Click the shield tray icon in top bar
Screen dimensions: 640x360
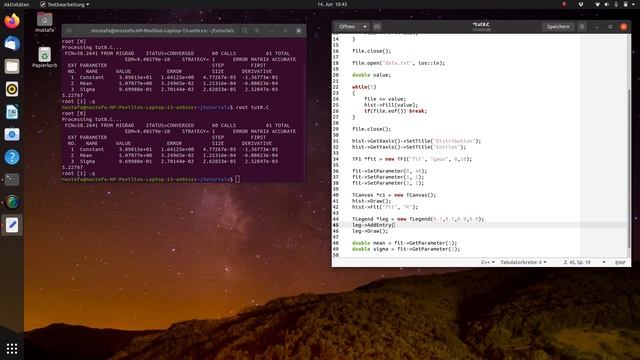(x=580, y=4)
